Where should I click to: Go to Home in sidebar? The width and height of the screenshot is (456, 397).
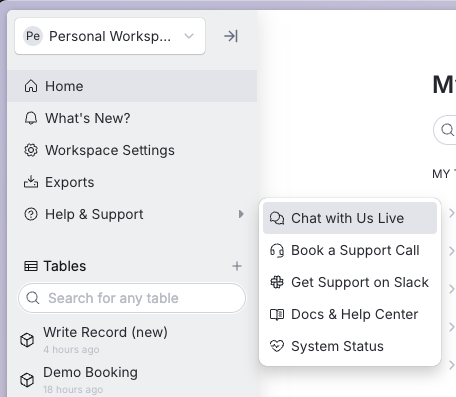tap(132, 86)
